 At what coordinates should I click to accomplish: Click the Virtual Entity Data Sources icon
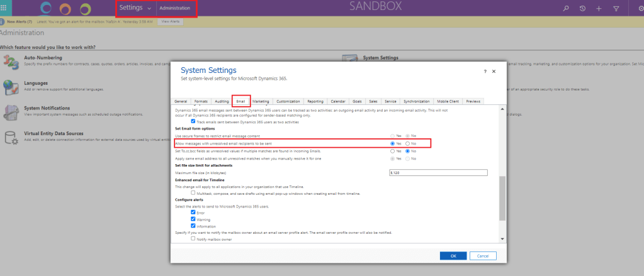pyautogui.click(x=11, y=137)
